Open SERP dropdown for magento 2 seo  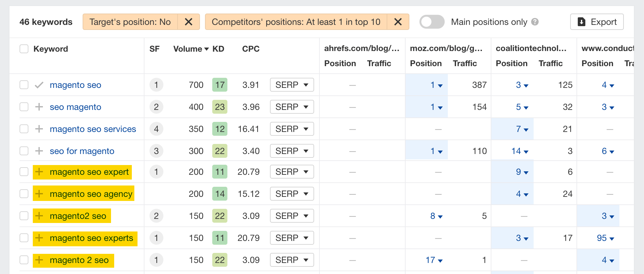coord(292,260)
